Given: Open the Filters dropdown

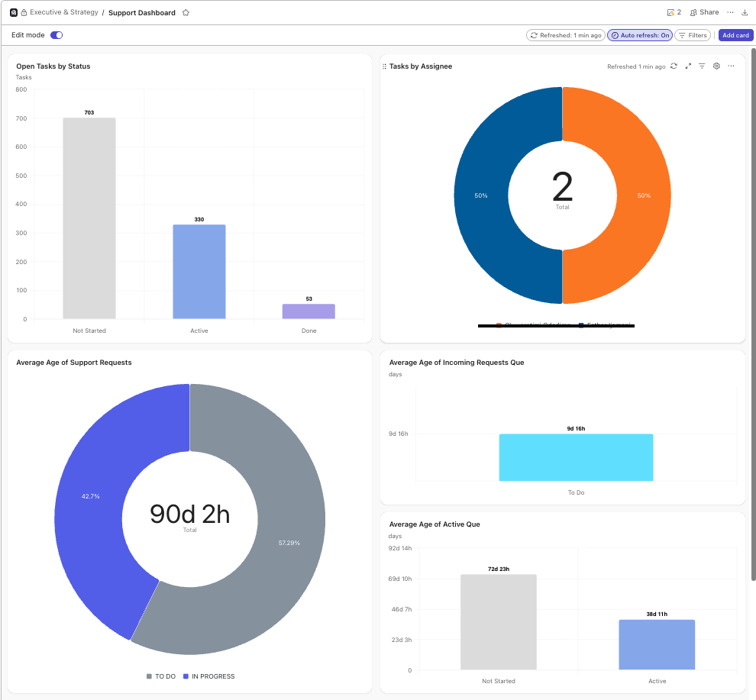Looking at the screenshot, I should point(692,35).
